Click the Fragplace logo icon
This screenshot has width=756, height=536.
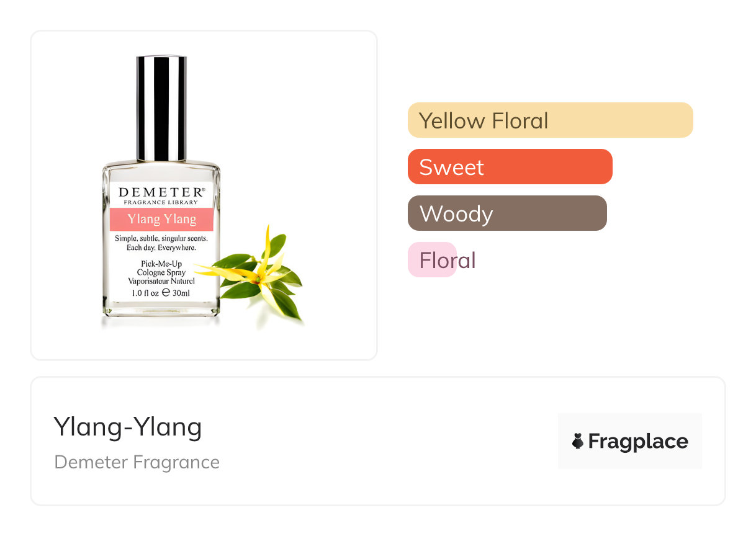pyautogui.click(x=578, y=441)
